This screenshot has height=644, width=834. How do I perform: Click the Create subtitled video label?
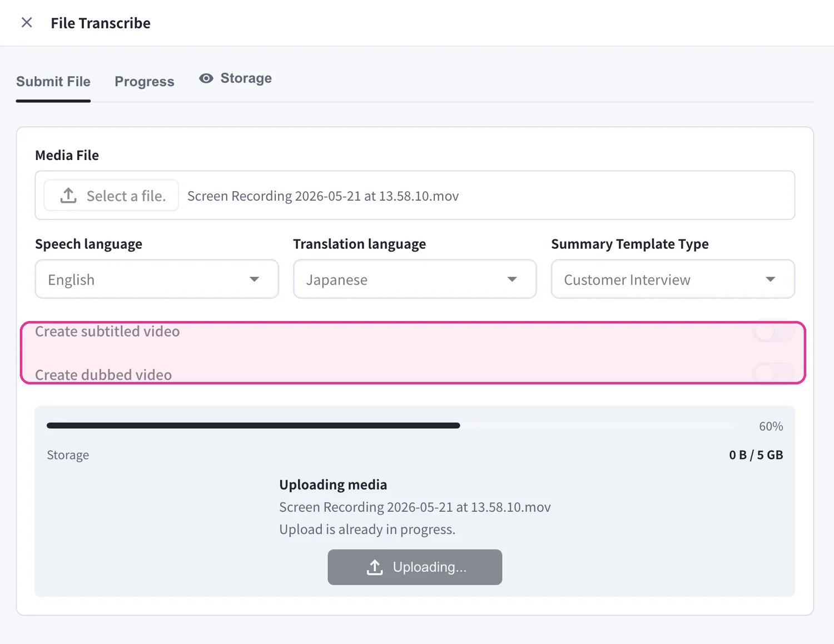[x=107, y=332]
